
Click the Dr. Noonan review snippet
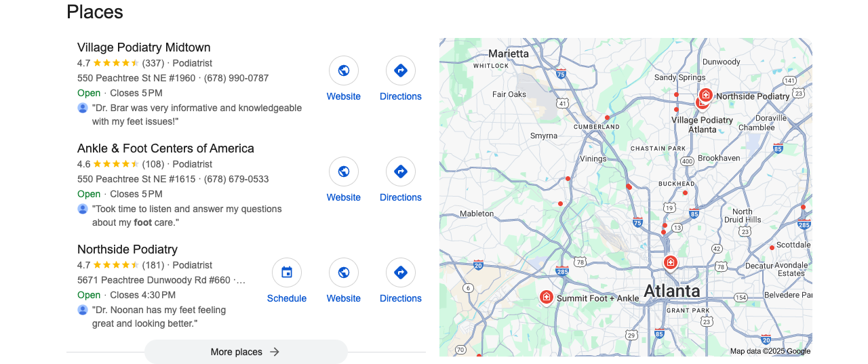(x=159, y=317)
